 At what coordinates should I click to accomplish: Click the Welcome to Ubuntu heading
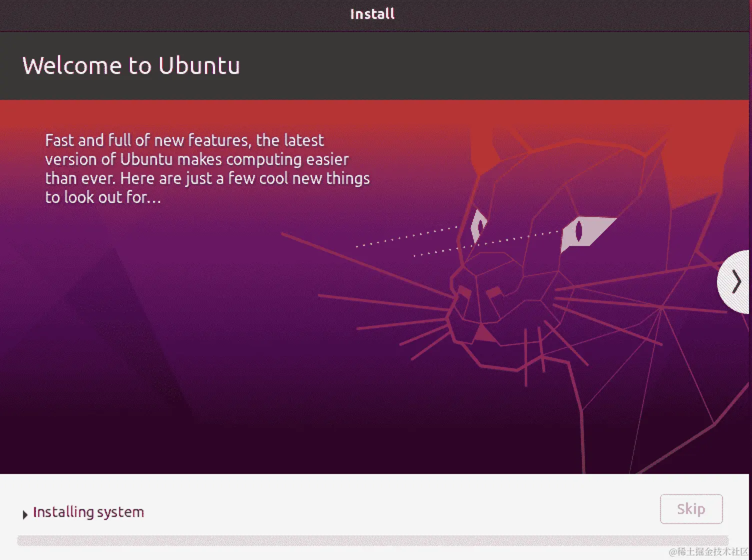point(131,65)
